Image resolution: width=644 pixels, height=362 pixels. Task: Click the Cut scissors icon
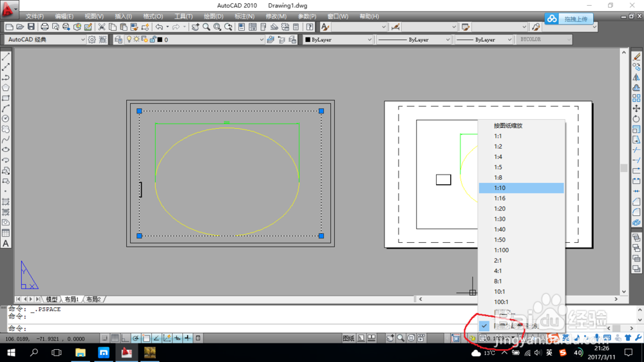pos(102,27)
